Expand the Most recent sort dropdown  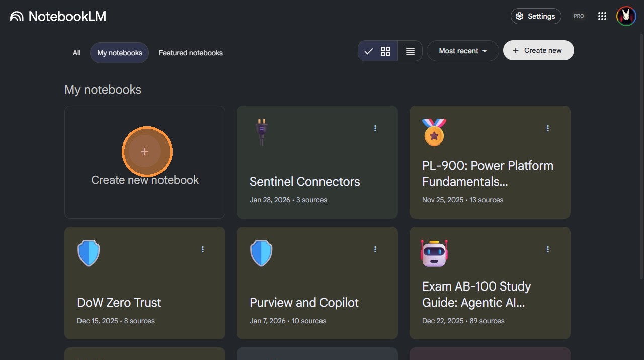point(462,51)
